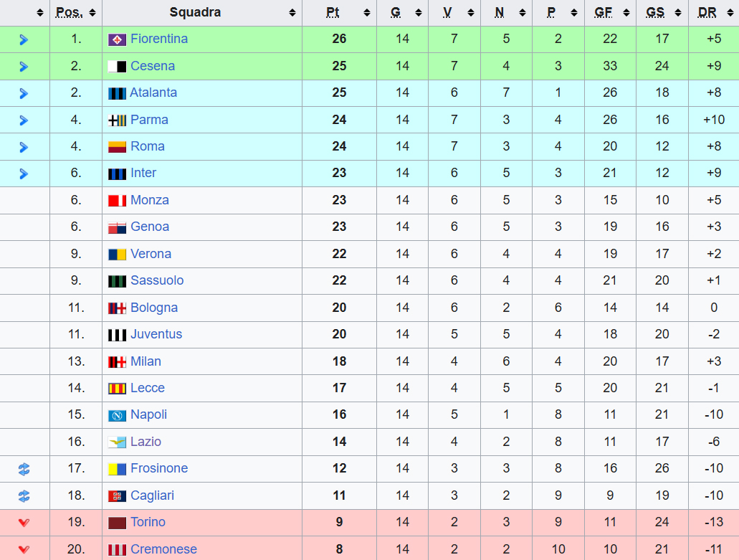Sort table by Squadra column
739x560 pixels.
click(x=201, y=13)
